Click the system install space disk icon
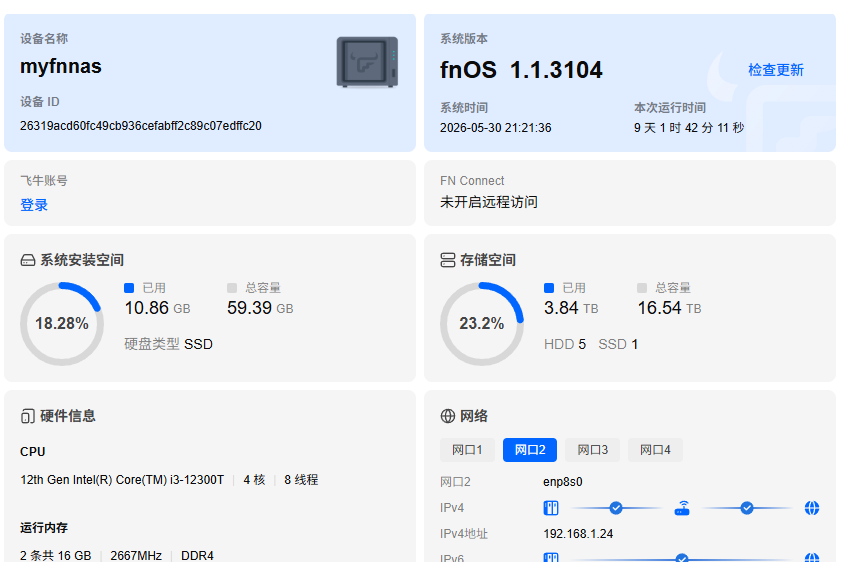The width and height of the screenshot is (843, 574). 27,261
